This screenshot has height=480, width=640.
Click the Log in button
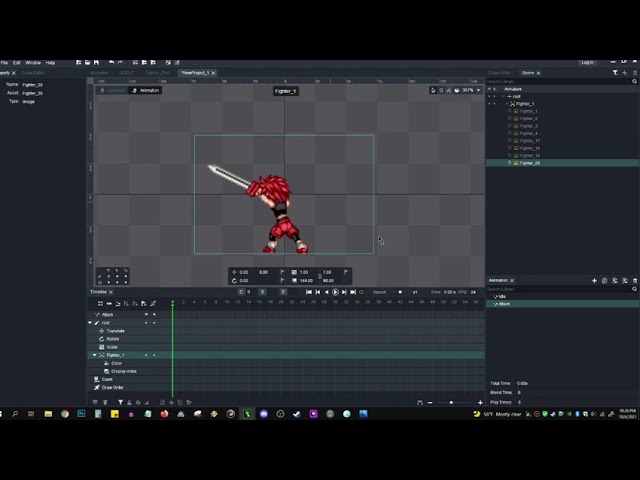pyautogui.click(x=587, y=62)
